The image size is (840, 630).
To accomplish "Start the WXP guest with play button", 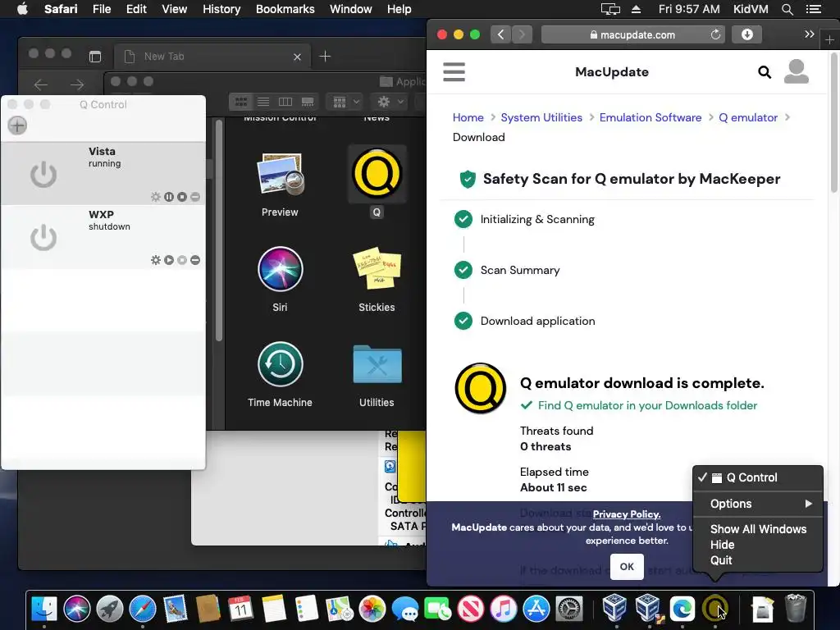I will pos(169,260).
